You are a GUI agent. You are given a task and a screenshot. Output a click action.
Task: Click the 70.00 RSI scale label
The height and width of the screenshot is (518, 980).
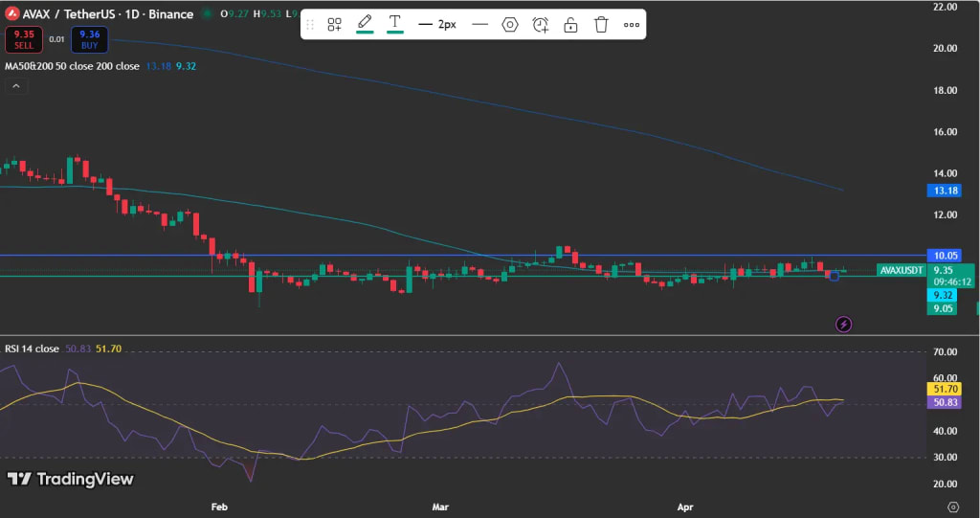[945, 352]
